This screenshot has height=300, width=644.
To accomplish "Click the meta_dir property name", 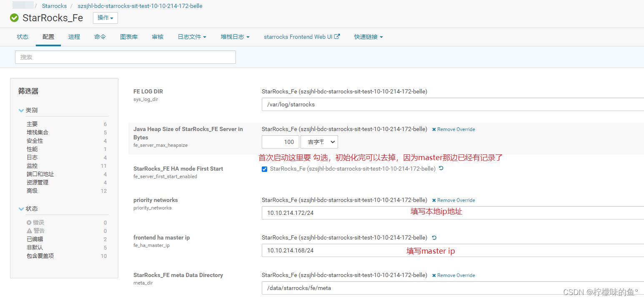I will [x=143, y=283].
